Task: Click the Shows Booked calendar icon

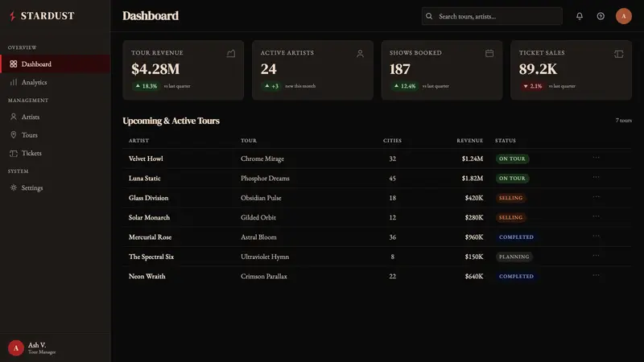Action: pyautogui.click(x=489, y=53)
